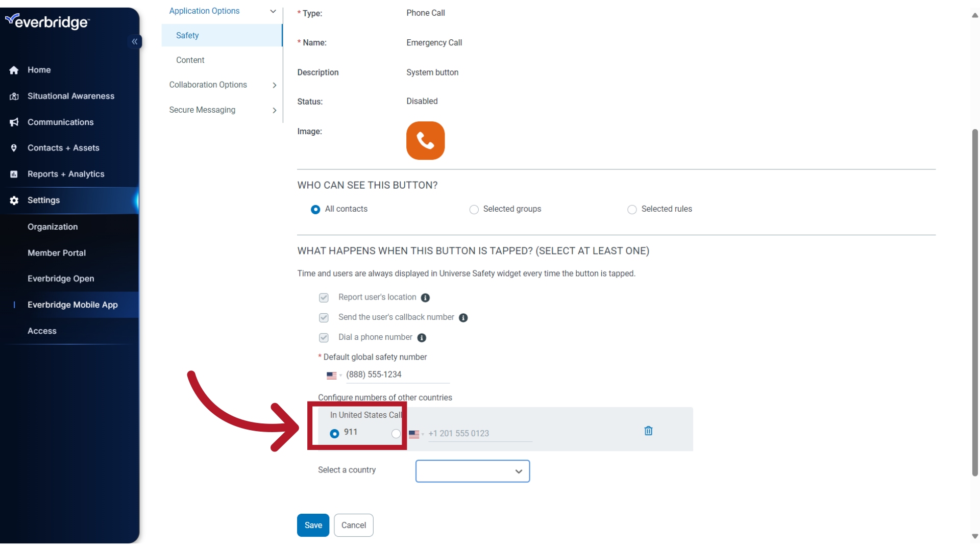This screenshot has height=551, width=980.
Task: Save the Emergency Call button settings
Action: click(x=313, y=525)
